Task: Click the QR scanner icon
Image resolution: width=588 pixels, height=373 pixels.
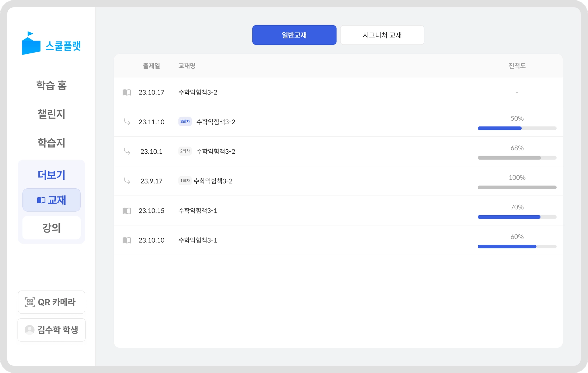Action: 30,302
